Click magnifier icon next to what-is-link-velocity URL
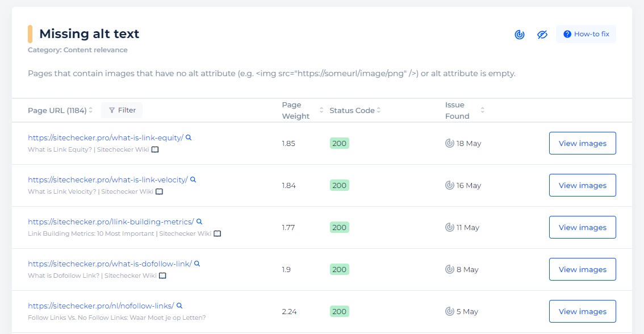The height and width of the screenshot is (334, 644). (x=193, y=179)
